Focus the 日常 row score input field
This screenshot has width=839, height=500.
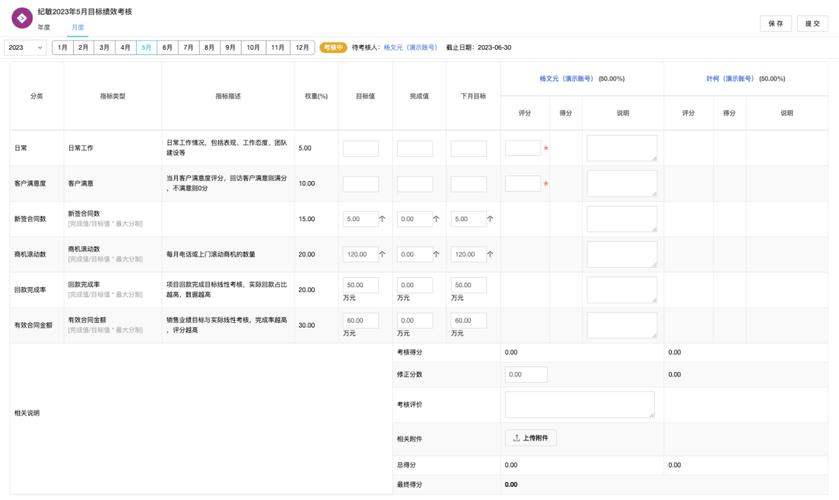point(523,148)
